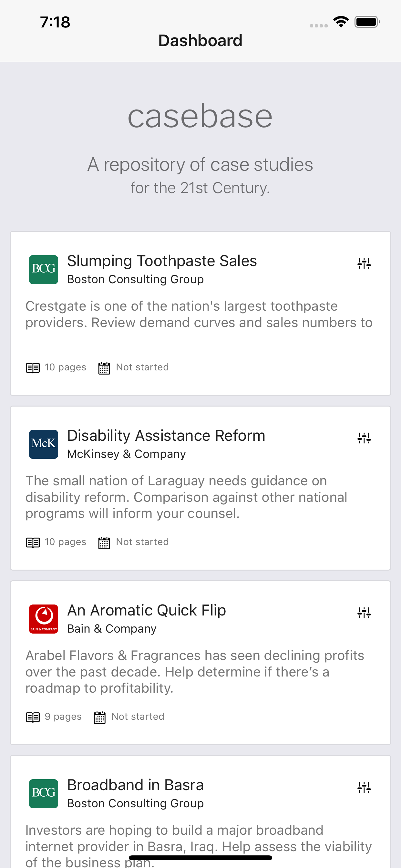The height and width of the screenshot is (868, 401).
Task: Tap the Laraguay disability reform description
Action: click(186, 497)
